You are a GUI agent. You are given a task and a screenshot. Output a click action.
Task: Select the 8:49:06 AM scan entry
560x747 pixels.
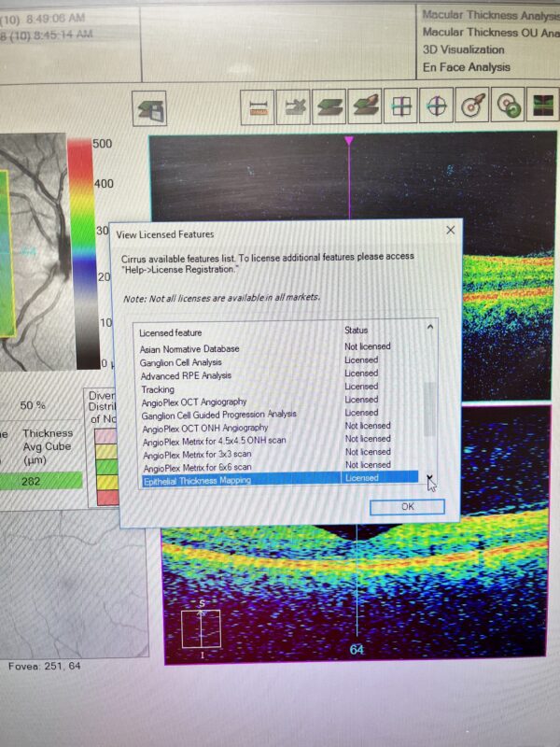click(x=43, y=19)
